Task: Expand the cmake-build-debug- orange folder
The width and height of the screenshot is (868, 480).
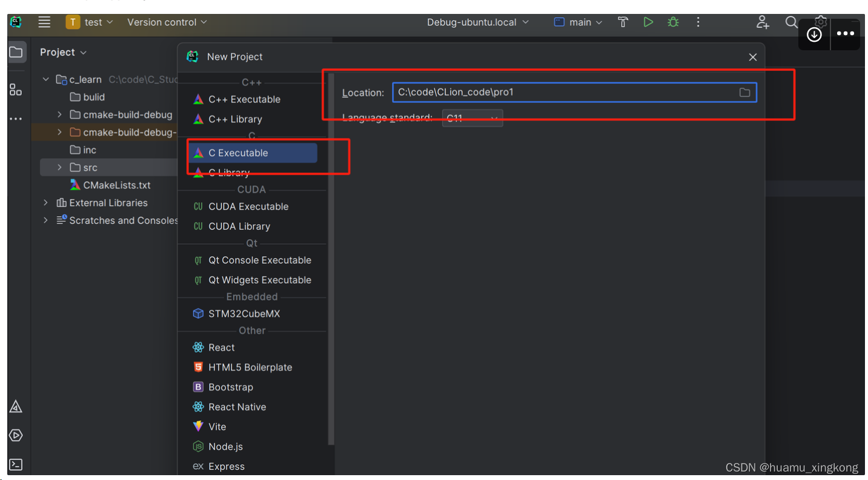Action: [59, 132]
